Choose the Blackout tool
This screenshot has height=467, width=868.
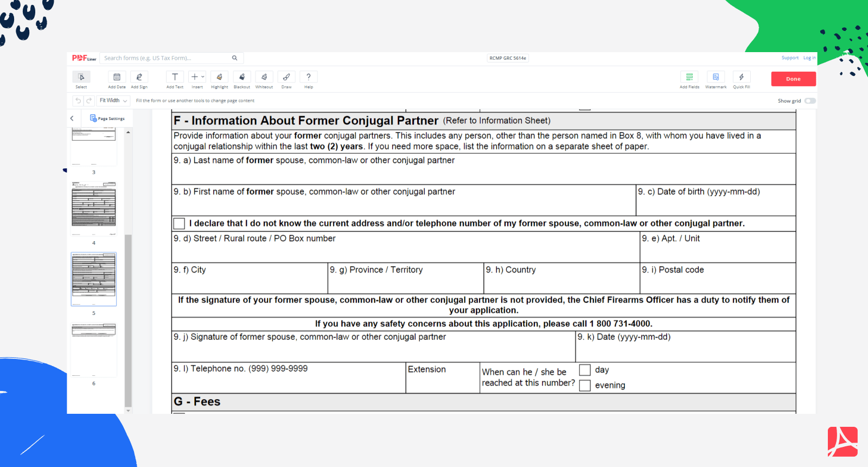(242, 77)
